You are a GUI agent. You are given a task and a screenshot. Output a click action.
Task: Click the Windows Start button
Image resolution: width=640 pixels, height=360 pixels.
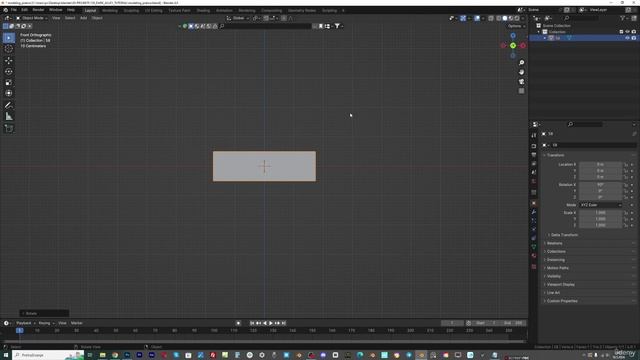(6, 355)
